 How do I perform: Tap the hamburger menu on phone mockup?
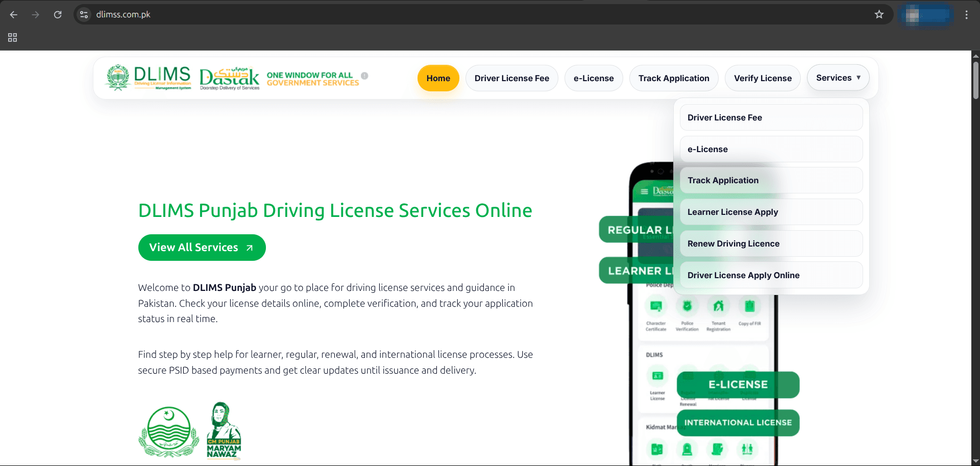(x=644, y=191)
